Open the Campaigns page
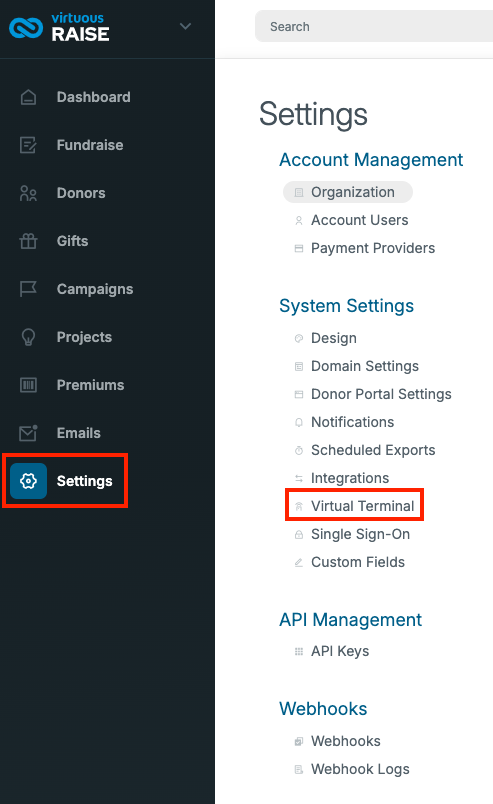The image size is (493, 804). point(95,289)
